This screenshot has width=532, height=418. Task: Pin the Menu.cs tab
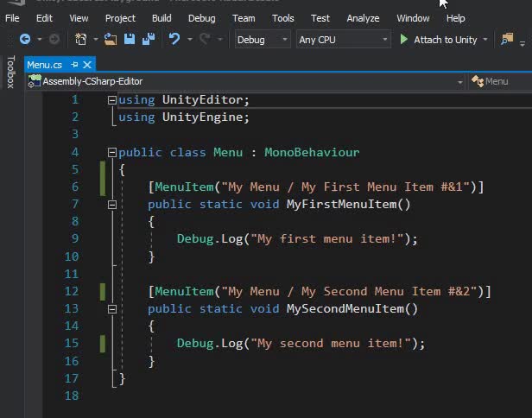75,65
